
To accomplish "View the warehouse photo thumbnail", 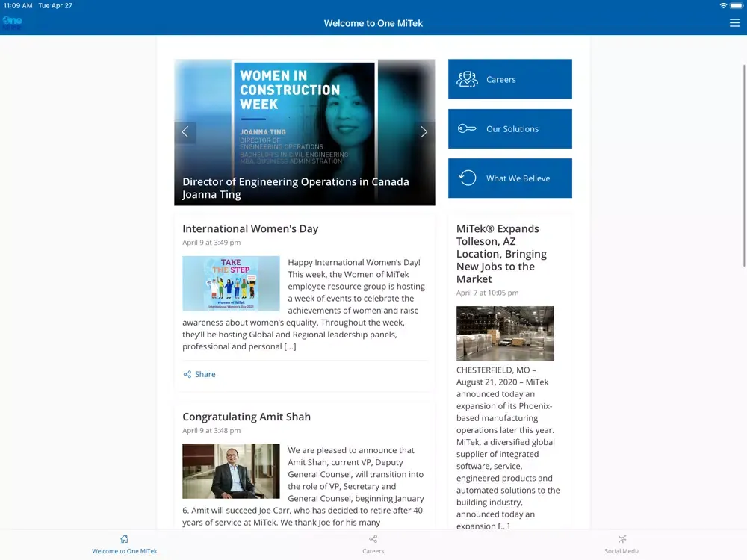I will click(505, 333).
